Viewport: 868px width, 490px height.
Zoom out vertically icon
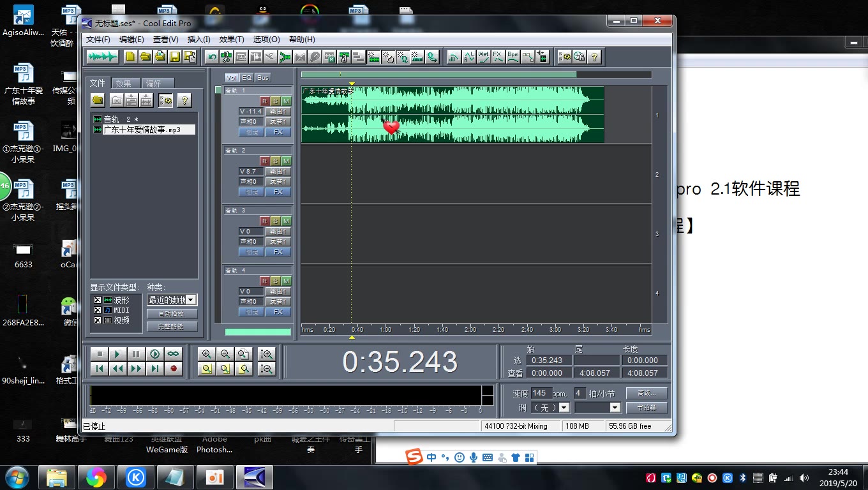click(x=267, y=368)
